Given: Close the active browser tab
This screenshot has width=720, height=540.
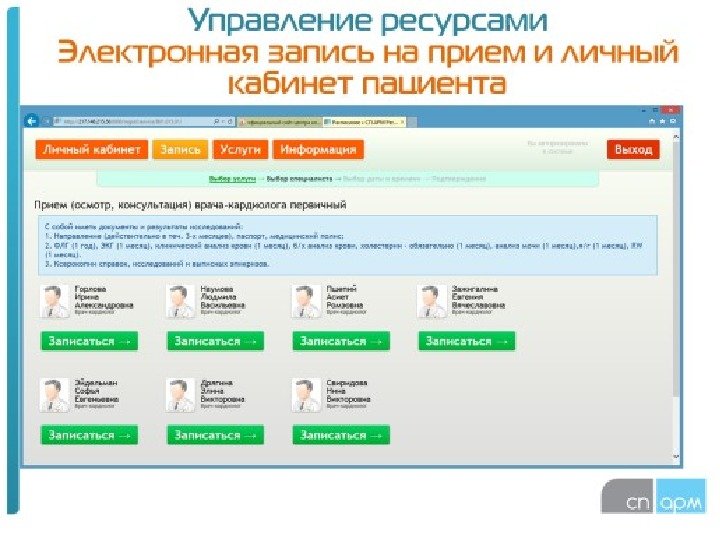Looking at the screenshot, I should click(x=402, y=122).
